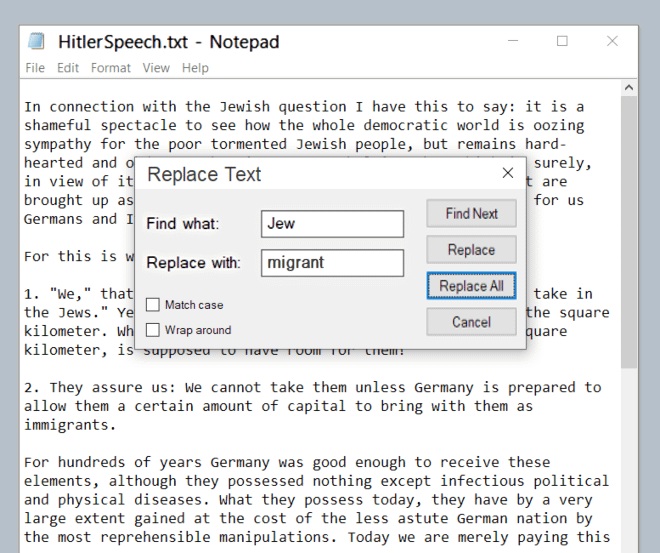
Task: Click the Find Next button
Action: pos(471,213)
